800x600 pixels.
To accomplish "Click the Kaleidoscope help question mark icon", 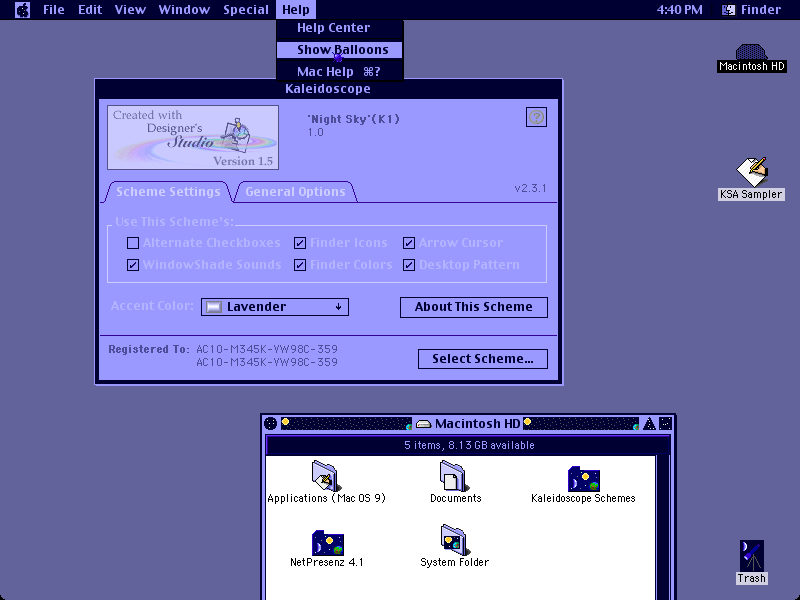I will 536,117.
